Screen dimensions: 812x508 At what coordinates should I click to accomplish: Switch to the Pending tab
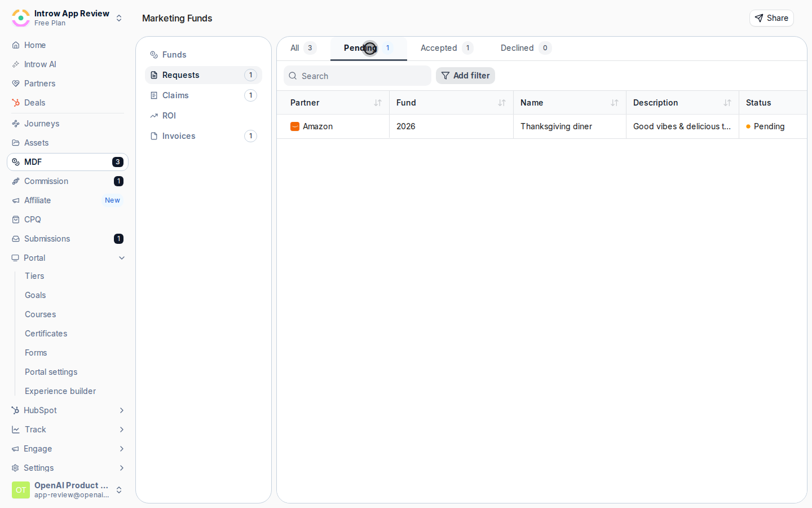[369, 49]
